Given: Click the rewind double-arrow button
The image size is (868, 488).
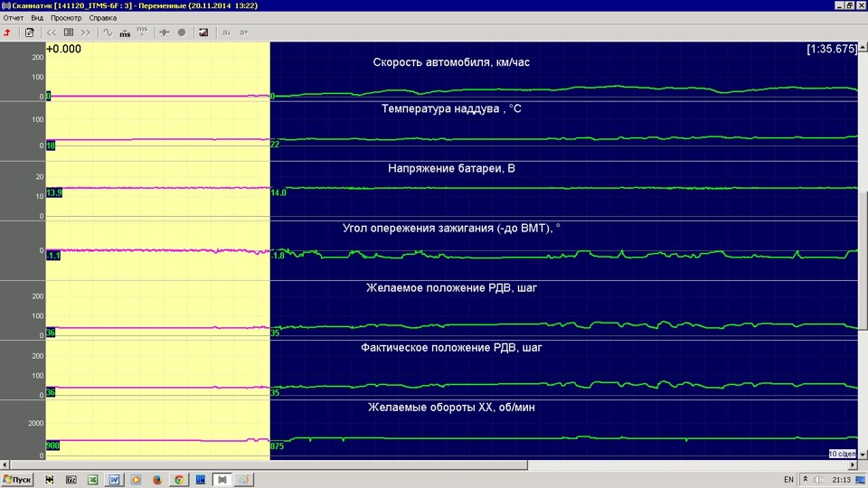Looking at the screenshot, I should coord(52,33).
